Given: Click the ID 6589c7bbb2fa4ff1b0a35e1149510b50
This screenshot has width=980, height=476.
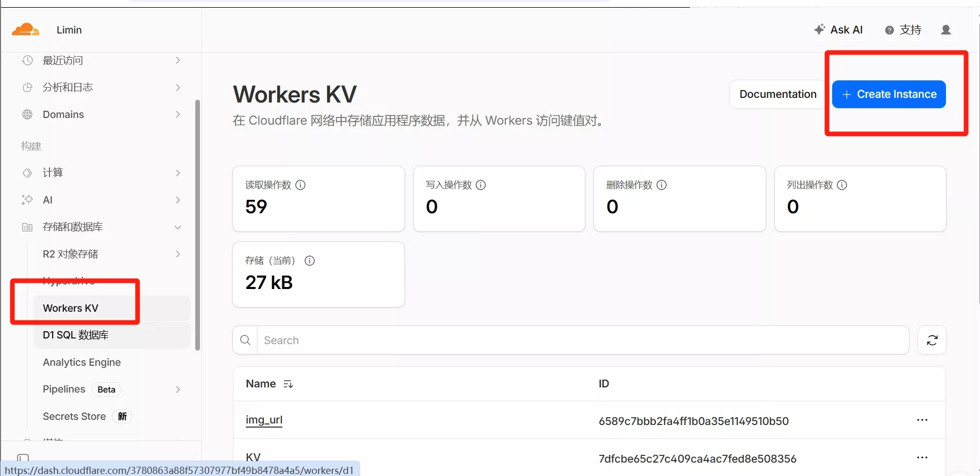Looking at the screenshot, I should pyautogui.click(x=694, y=421).
